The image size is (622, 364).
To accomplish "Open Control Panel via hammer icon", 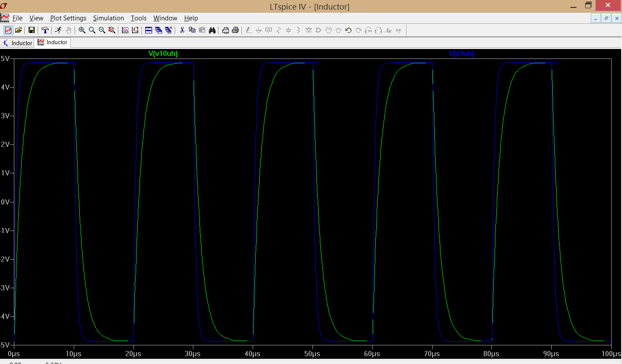I will pos(45,30).
